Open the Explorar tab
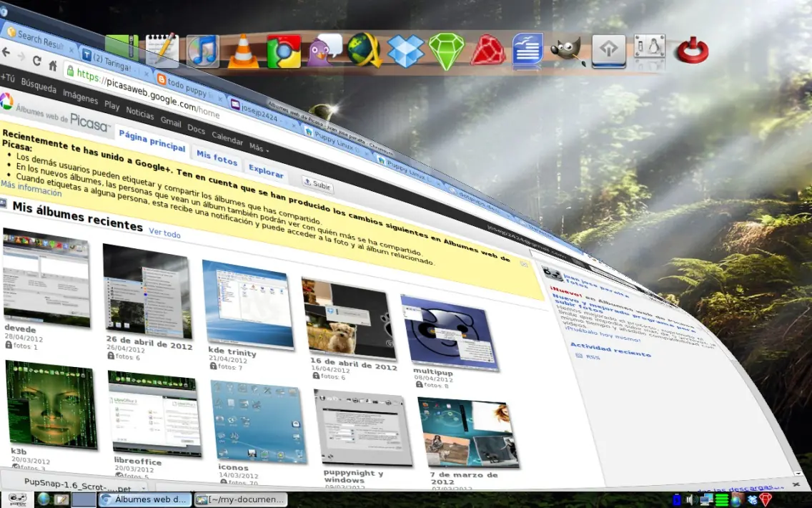This screenshot has width=812, height=508. coord(266,172)
